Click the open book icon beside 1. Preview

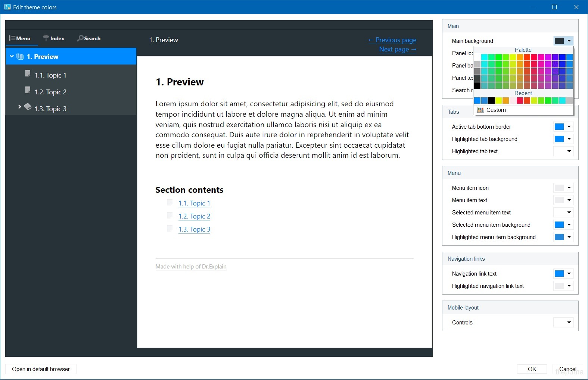coord(20,57)
